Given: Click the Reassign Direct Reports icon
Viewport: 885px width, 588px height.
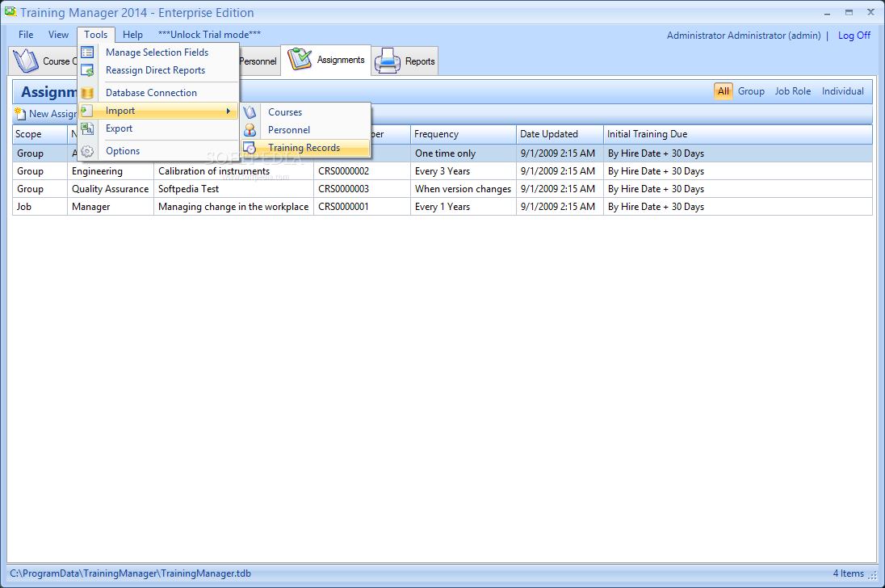Looking at the screenshot, I should coord(87,70).
